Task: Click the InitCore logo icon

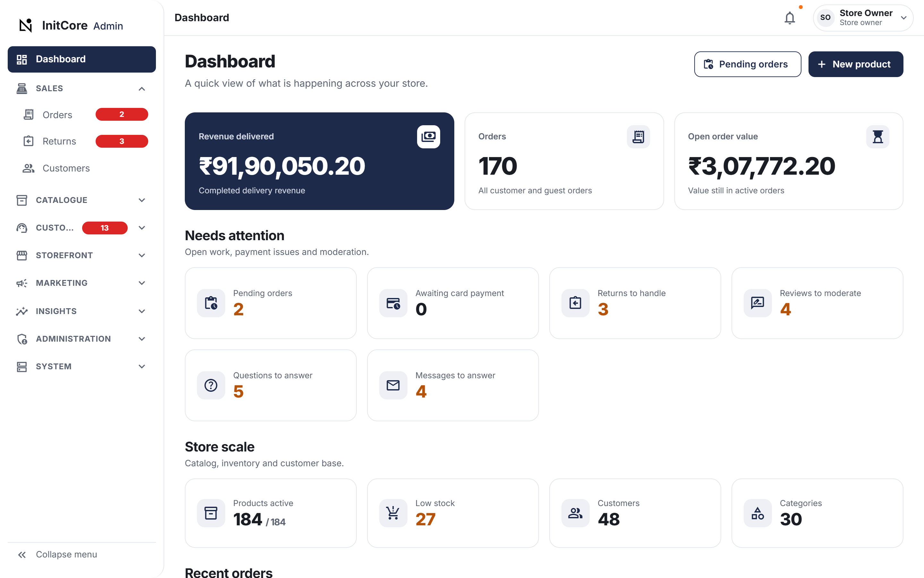Action: tap(26, 25)
